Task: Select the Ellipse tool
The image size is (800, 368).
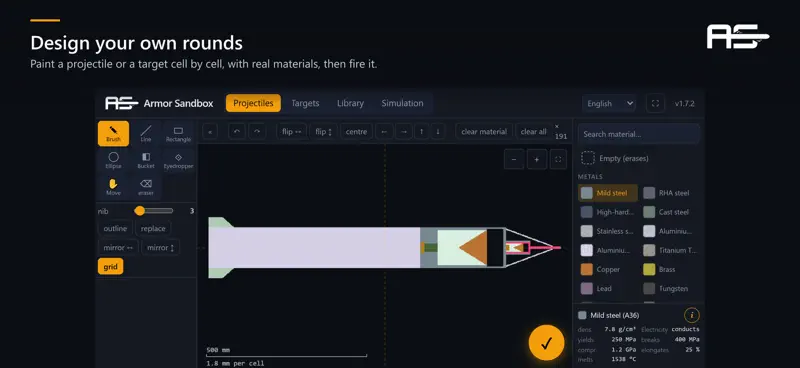Action: coord(113,161)
